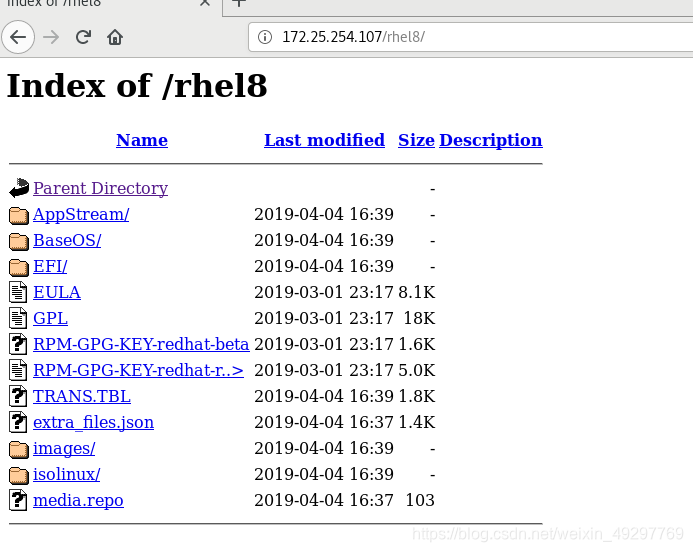Sort listing by Last modified
Viewport: 693px width, 552px height.
324,140
